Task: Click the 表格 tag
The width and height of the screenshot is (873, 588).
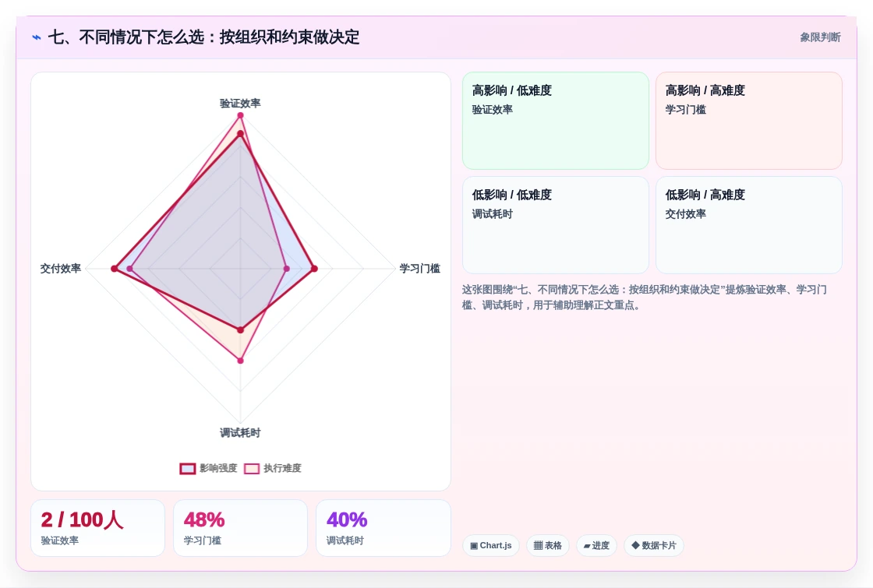Action: [548, 545]
